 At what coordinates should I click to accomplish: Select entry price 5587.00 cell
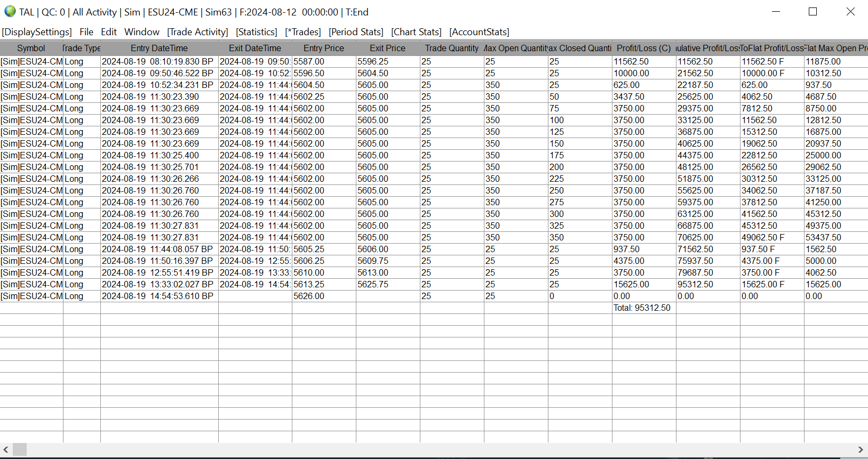click(324, 61)
